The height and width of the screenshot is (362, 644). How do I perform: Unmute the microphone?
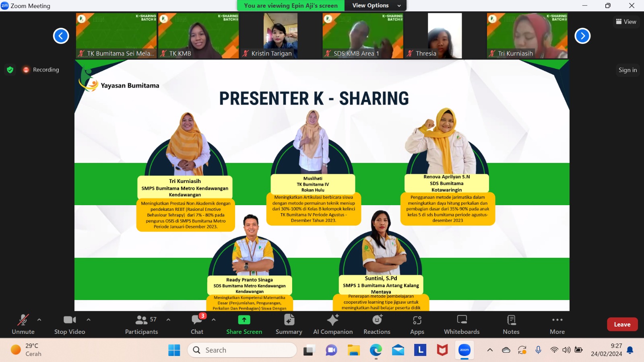[x=23, y=324]
